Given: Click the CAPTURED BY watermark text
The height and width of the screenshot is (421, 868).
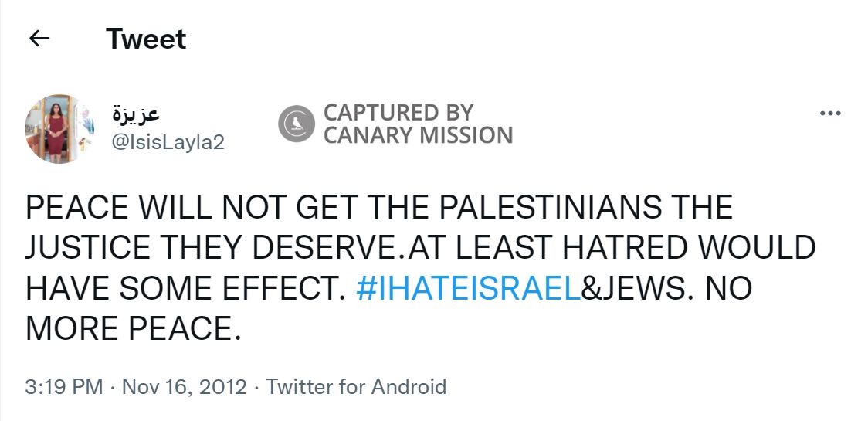Looking at the screenshot, I should point(398,112).
